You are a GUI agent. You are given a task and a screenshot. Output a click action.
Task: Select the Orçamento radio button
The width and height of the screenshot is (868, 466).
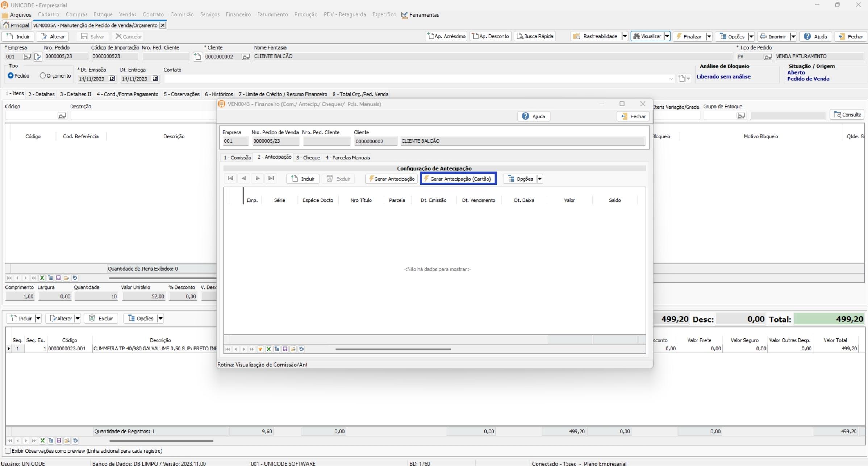coord(43,76)
